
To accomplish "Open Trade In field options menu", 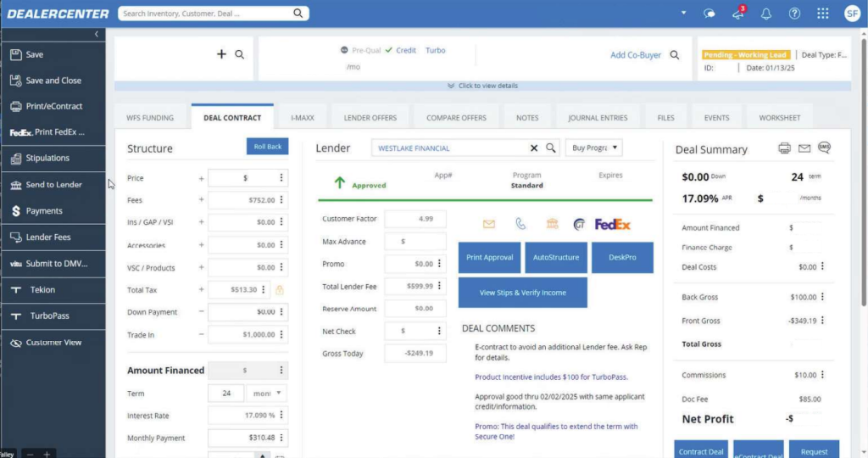I will (x=281, y=334).
